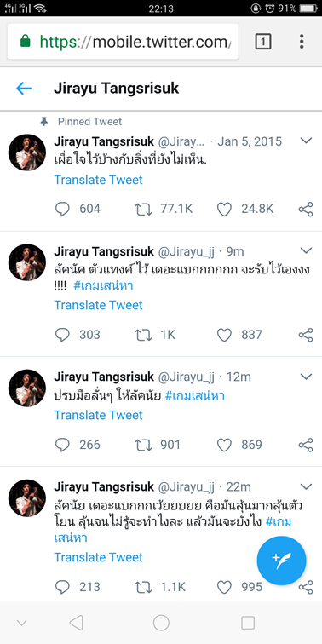Like the pinned tweet with 24.8K likes
Viewport: 322px width, 644px height.
[x=224, y=209]
